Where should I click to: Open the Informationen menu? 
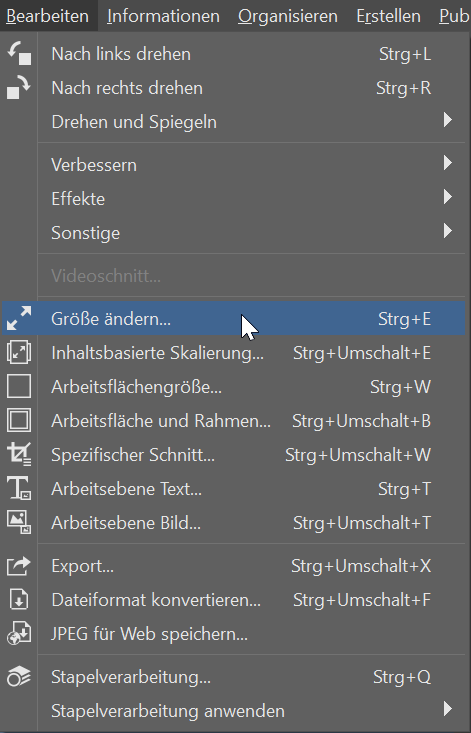tap(164, 16)
